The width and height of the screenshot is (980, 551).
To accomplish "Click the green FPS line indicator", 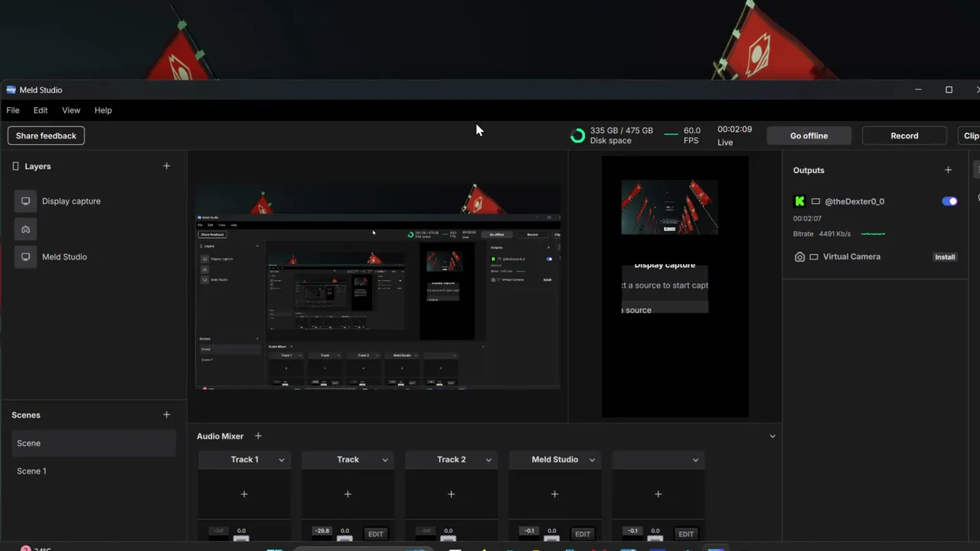I will point(671,135).
